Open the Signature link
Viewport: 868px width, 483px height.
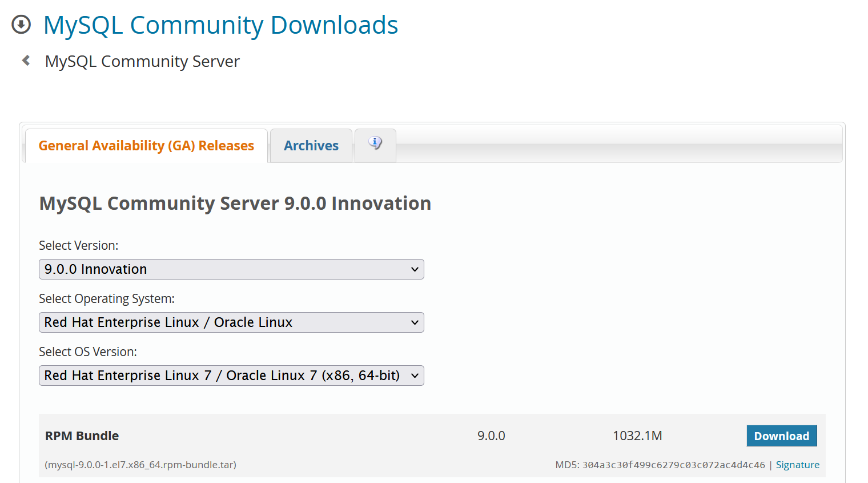point(797,465)
